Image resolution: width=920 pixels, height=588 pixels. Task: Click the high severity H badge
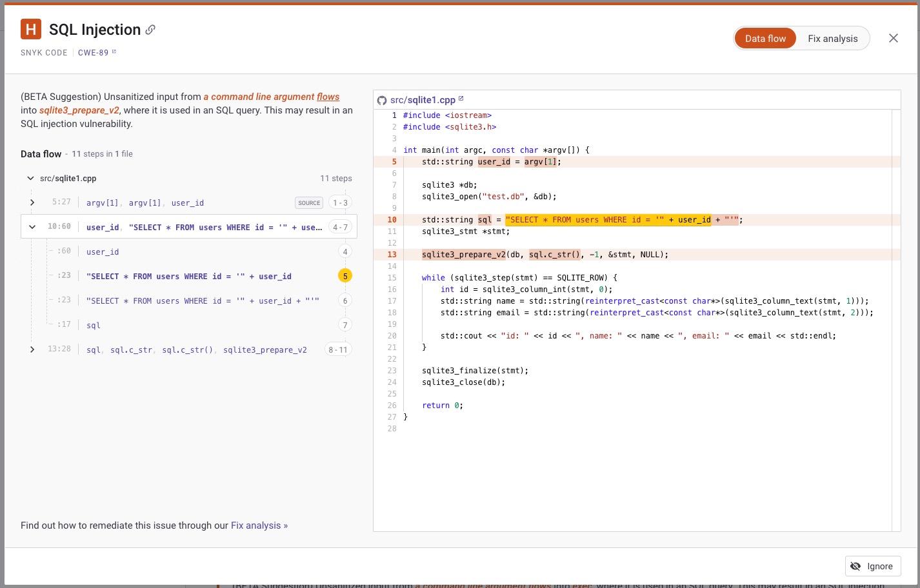(x=31, y=29)
